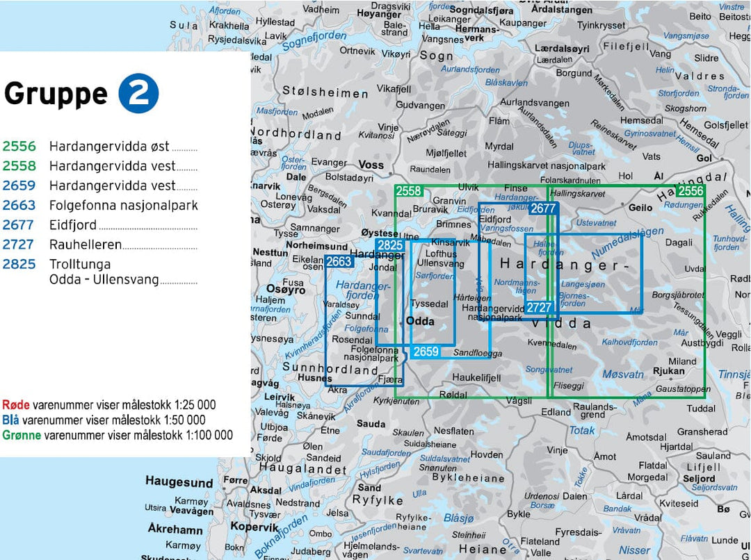
Task: Click the 'Seljord' town label
Action: [699, 479]
